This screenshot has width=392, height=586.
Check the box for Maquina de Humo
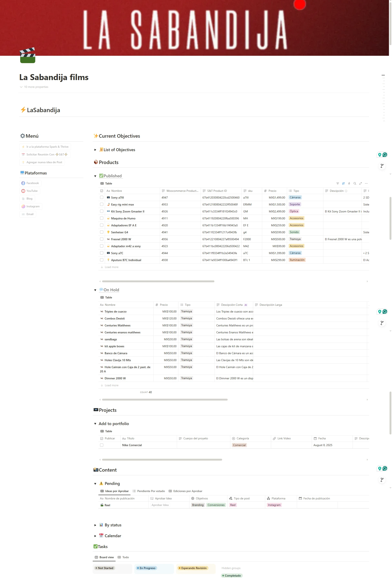(x=102, y=218)
